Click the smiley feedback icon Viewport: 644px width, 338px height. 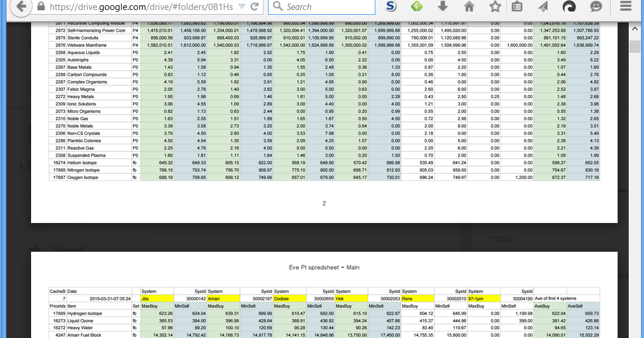[x=596, y=7]
